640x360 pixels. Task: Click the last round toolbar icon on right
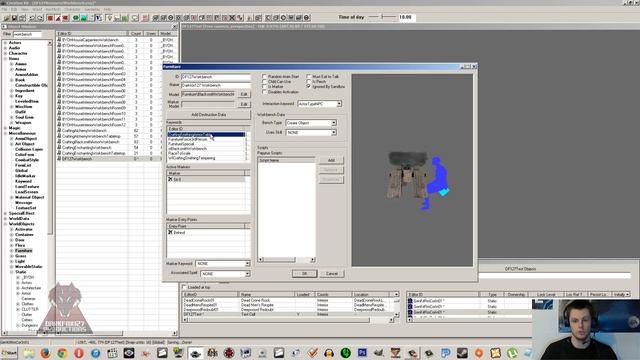click(x=307, y=18)
